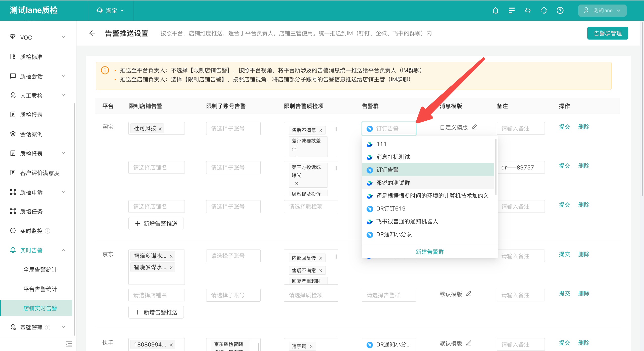Select DR钉钉619 from alert group list
This screenshot has height=351, width=644.
click(x=428, y=209)
